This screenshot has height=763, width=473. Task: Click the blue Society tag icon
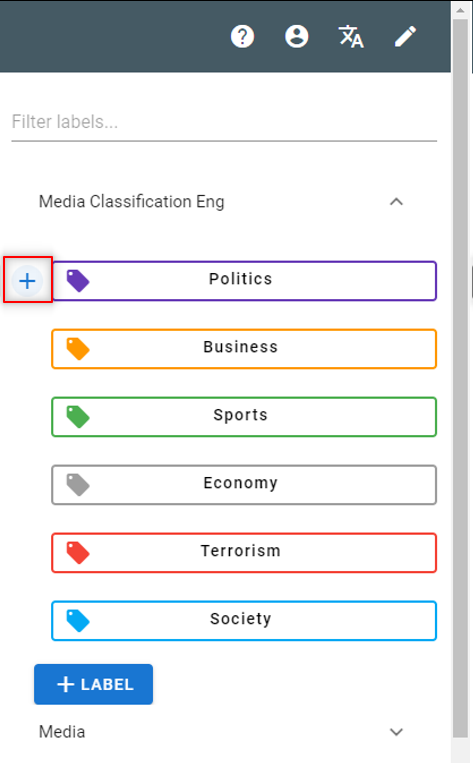pyautogui.click(x=78, y=621)
